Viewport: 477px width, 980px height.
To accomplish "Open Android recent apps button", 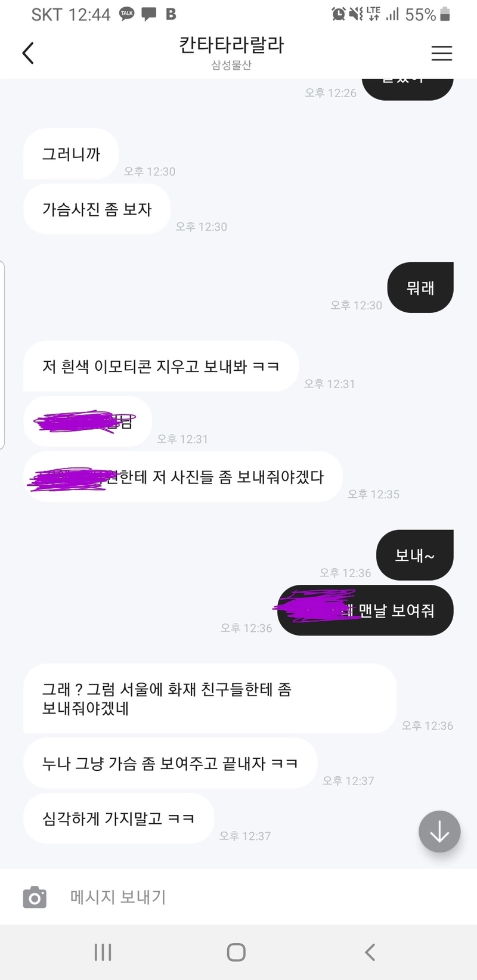I will tap(103, 952).
